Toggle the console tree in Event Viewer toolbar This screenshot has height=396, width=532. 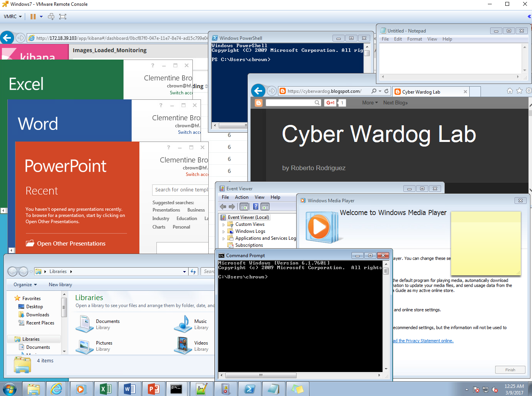tap(244, 207)
